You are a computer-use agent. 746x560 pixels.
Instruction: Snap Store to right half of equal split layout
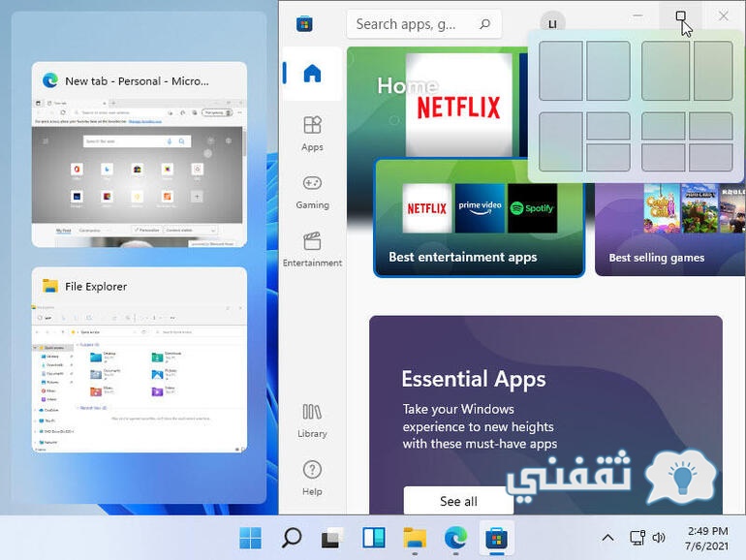[x=608, y=71]
